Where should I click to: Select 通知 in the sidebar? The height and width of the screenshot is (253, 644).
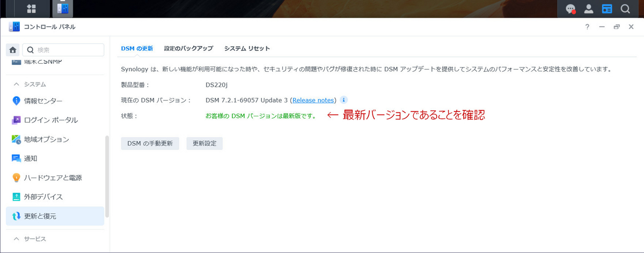[x=55, y=159]
